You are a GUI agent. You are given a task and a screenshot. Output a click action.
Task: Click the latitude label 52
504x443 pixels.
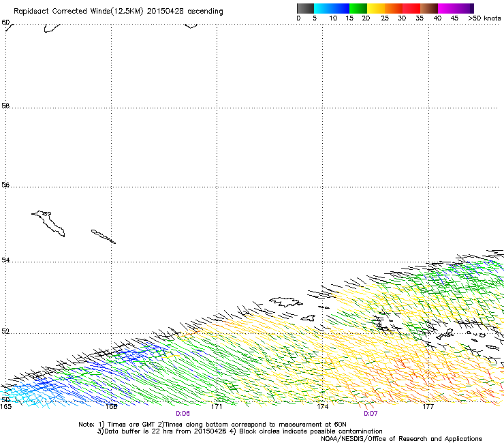coord(5,331)
